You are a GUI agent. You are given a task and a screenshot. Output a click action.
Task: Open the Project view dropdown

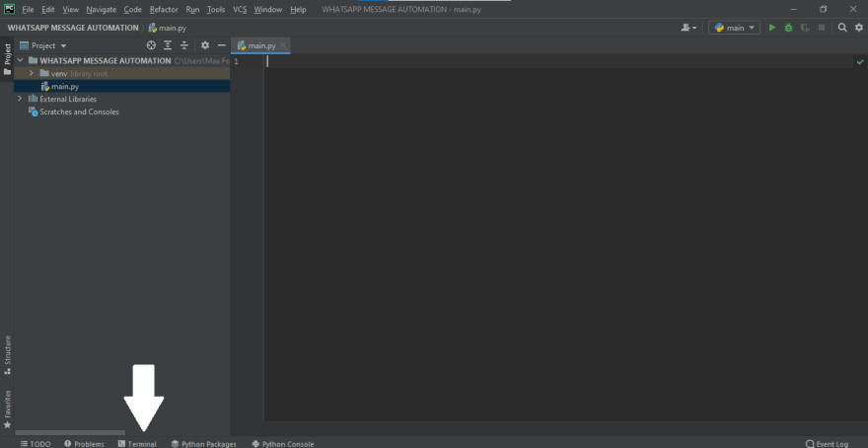click(x=43, y=45)
